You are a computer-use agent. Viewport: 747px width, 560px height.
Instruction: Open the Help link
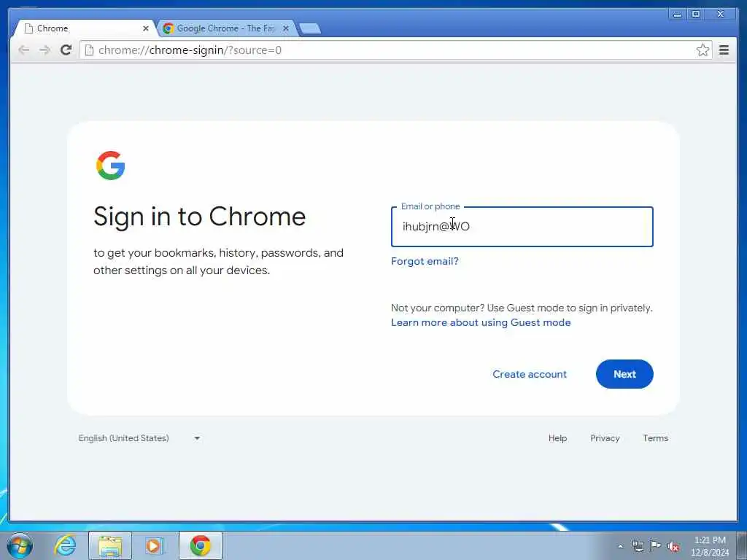(x=557, y=438)
